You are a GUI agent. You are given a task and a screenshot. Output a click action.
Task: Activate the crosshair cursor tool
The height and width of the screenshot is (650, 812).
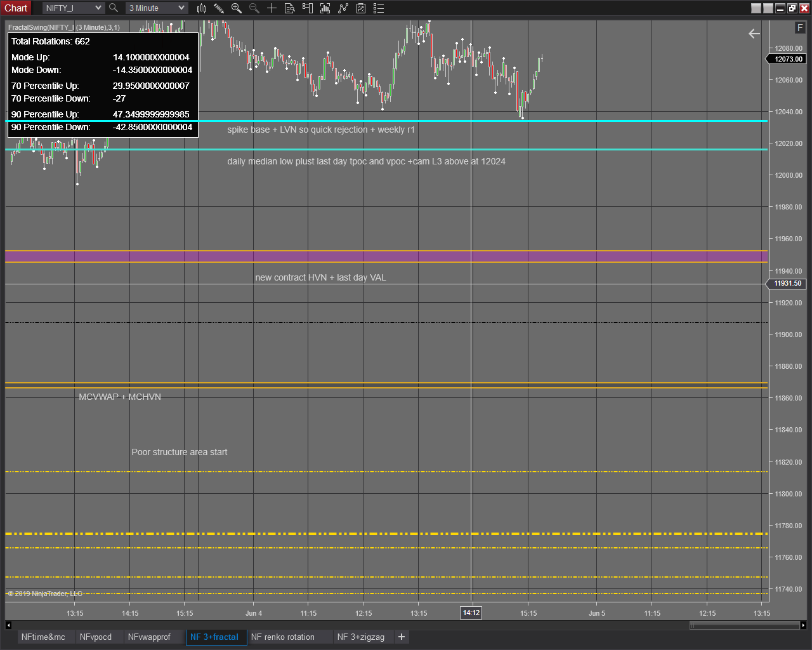click(x=272, y=8)
